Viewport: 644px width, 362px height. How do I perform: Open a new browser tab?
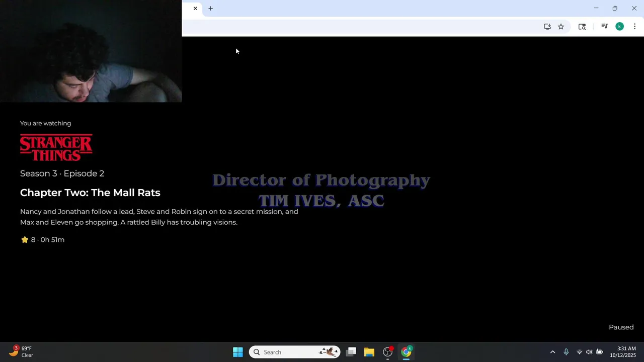[x=210, y=9]
